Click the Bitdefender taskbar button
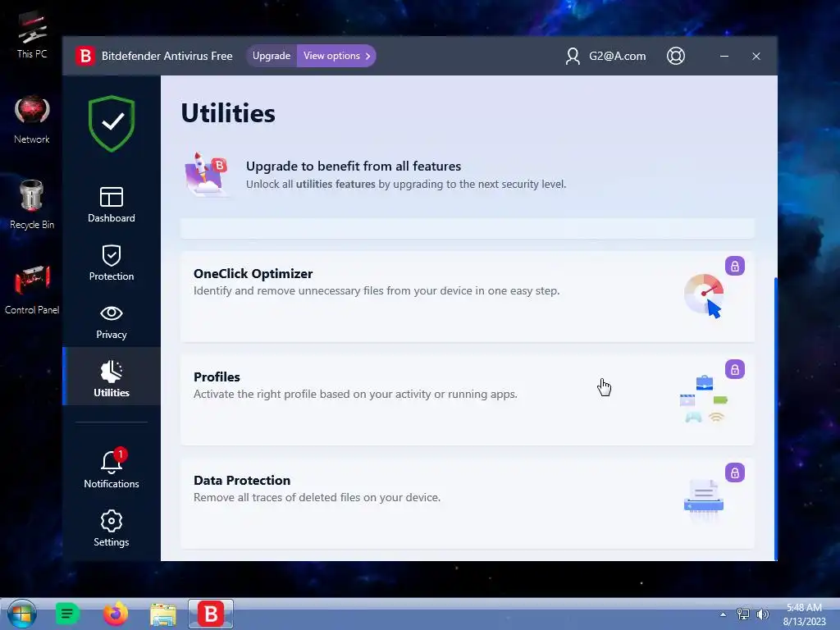The height and width of the screenshot is (630, 840). click(211, 614)
